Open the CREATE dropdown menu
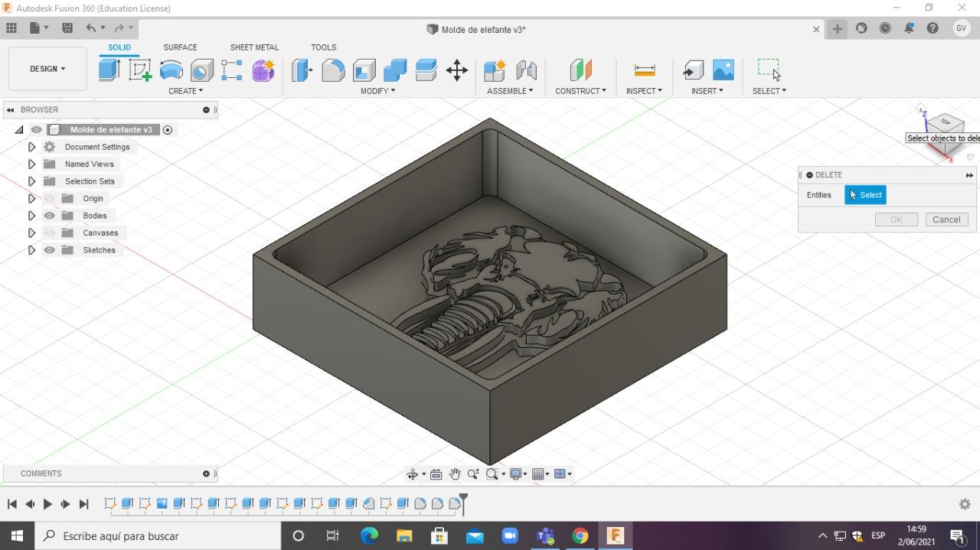 [186, 91]
